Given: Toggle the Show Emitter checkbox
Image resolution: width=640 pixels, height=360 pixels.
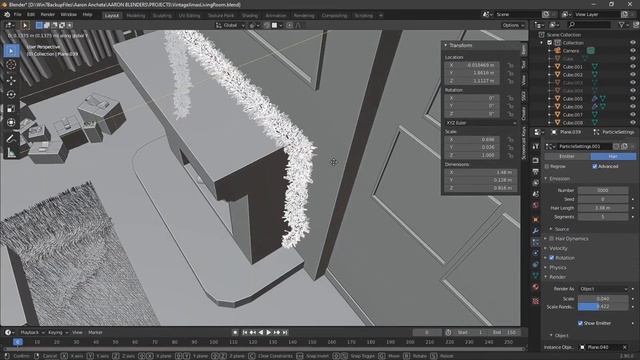Looking at the screenshot, I should 580,323.
